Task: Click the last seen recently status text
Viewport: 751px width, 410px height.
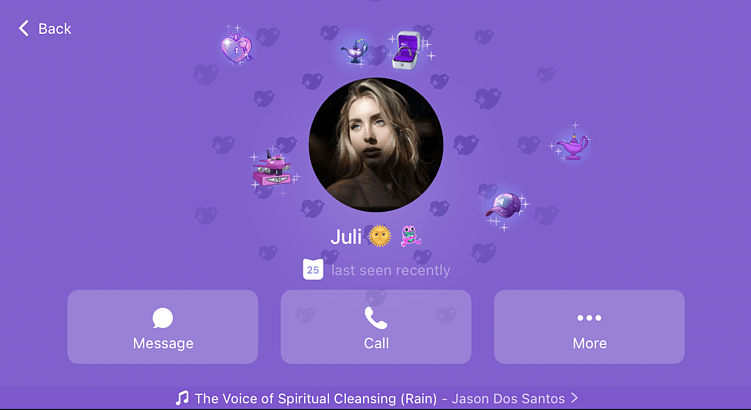Action: click(391, 270)
